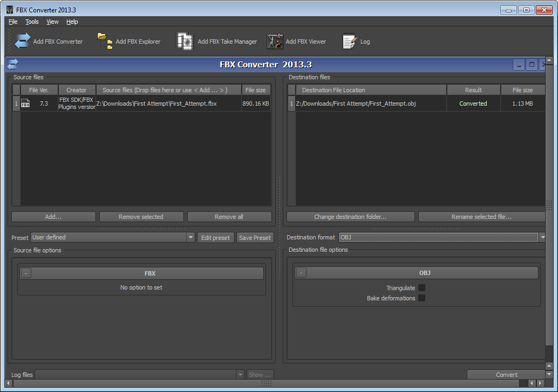Click the Add FBX Converter icon
Image resolution: width=558 pixels, height=392 pixels.
coord(23,42)
